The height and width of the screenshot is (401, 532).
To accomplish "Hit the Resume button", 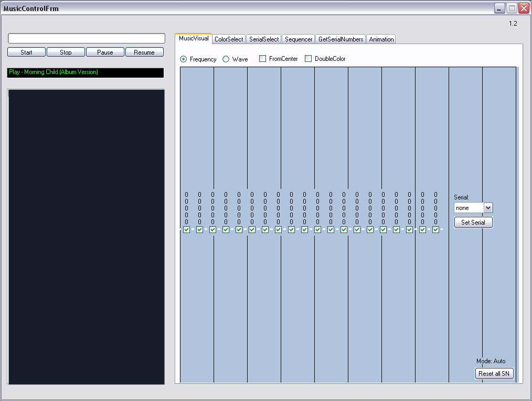I will [x=144, y=52].
